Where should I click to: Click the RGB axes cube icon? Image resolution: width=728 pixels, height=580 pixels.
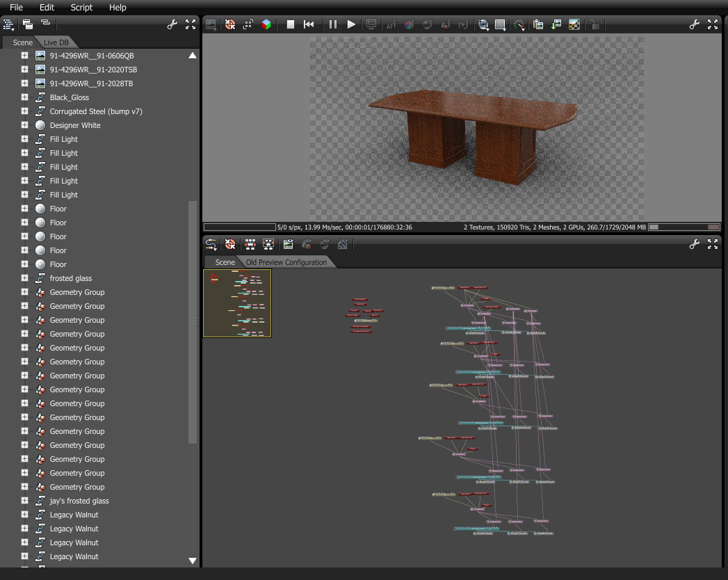(266, 24)
